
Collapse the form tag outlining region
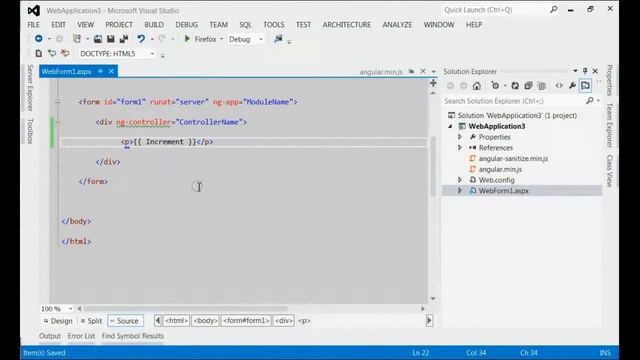(58, 102)
